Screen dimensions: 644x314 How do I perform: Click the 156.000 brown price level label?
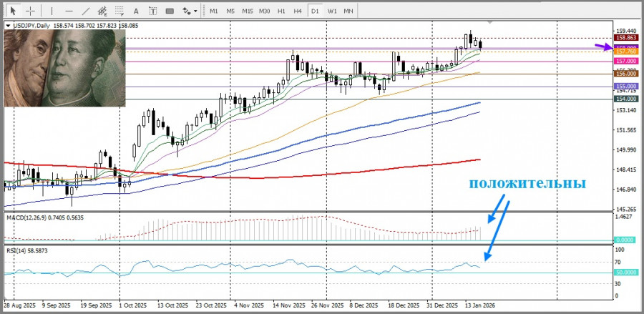(626, 74)
